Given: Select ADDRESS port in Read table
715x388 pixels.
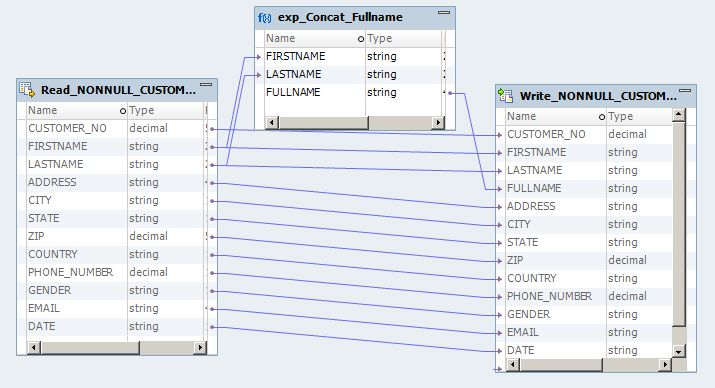Looking at the screenshot, I should coord(52,182).
